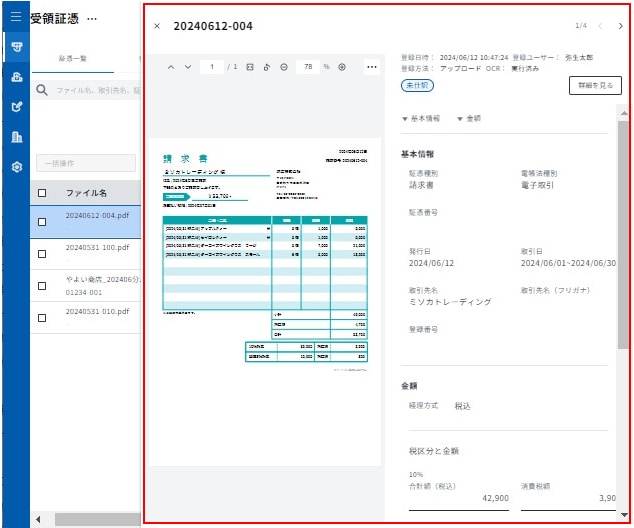Collapse the 金額 section

click(468, 118)
